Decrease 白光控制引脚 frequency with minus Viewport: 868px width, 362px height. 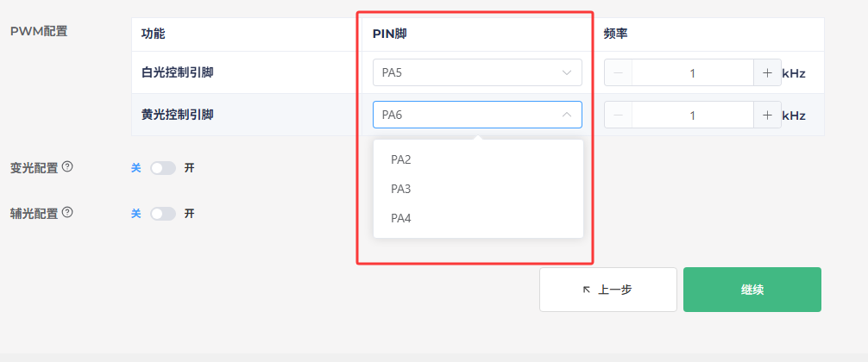(619, 73)
